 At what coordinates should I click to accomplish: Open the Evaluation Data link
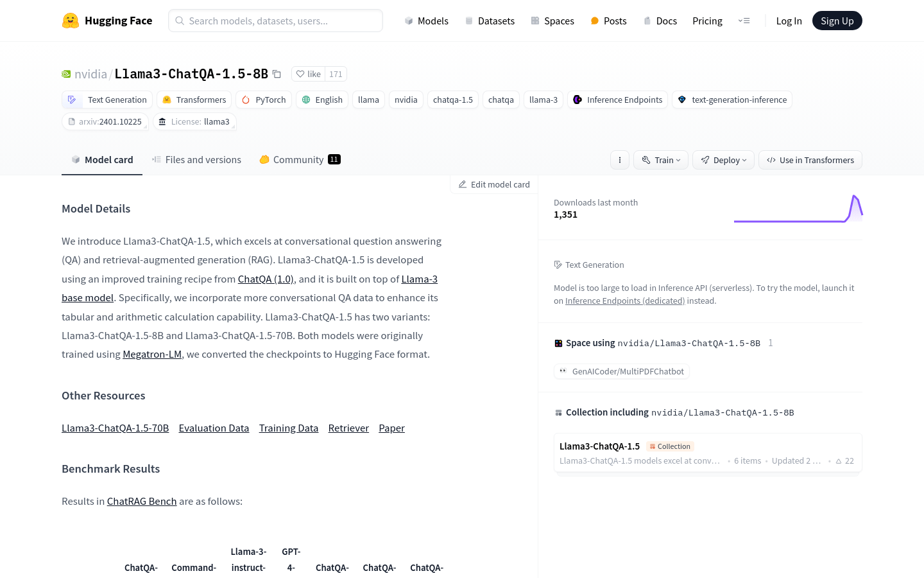tap(214, 428)
